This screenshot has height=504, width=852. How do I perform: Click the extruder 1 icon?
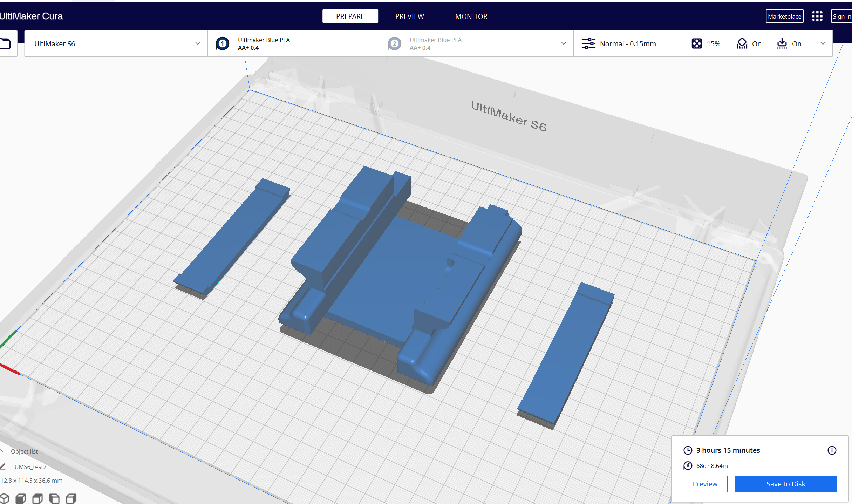222,44
